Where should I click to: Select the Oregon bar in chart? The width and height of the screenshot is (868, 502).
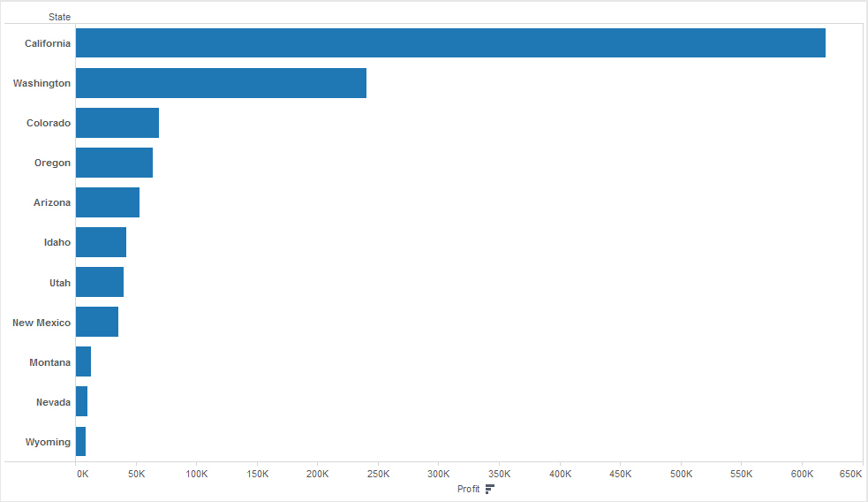click(114, 163)
